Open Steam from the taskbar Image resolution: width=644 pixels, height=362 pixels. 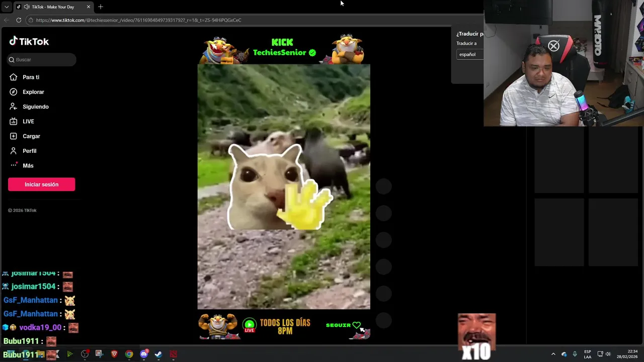(x=158, y=354)
